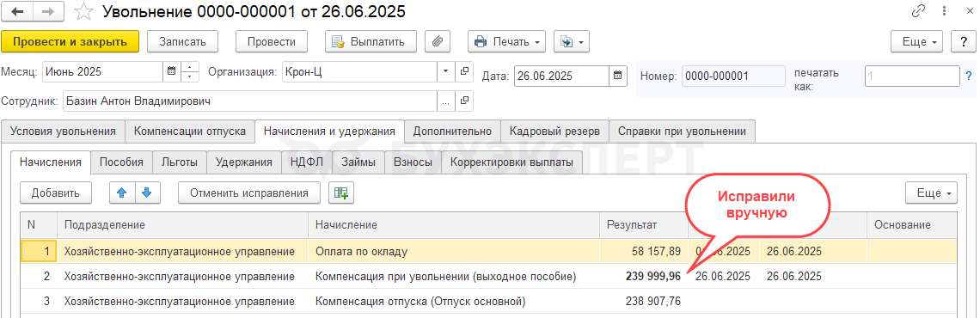Add document to favorites with star

(x=83, y=11)
